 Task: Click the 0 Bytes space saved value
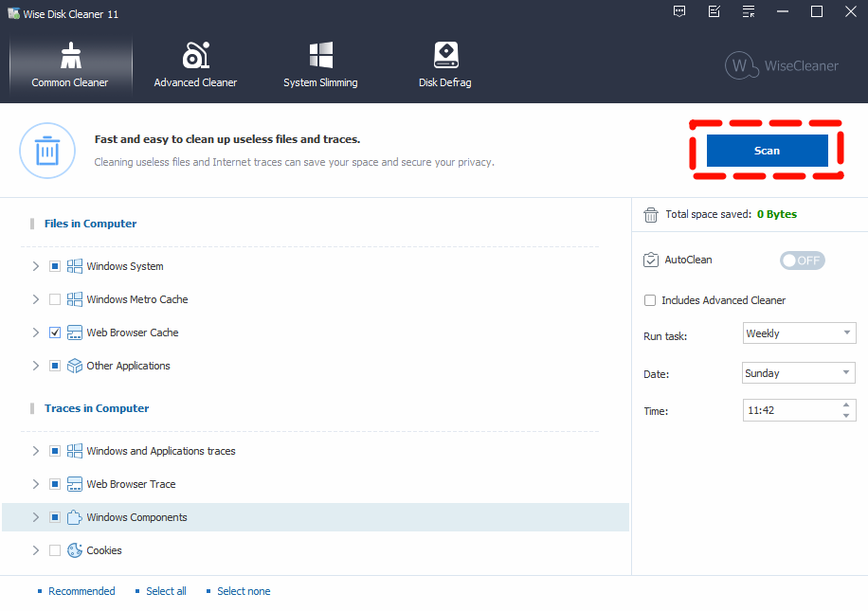coord(777,214)
